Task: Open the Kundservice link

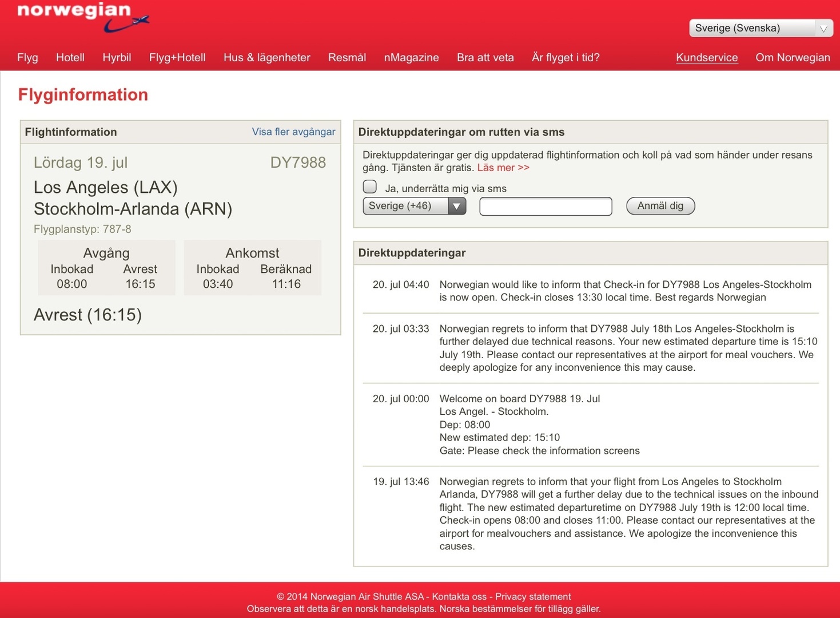Action: point(706,57)
